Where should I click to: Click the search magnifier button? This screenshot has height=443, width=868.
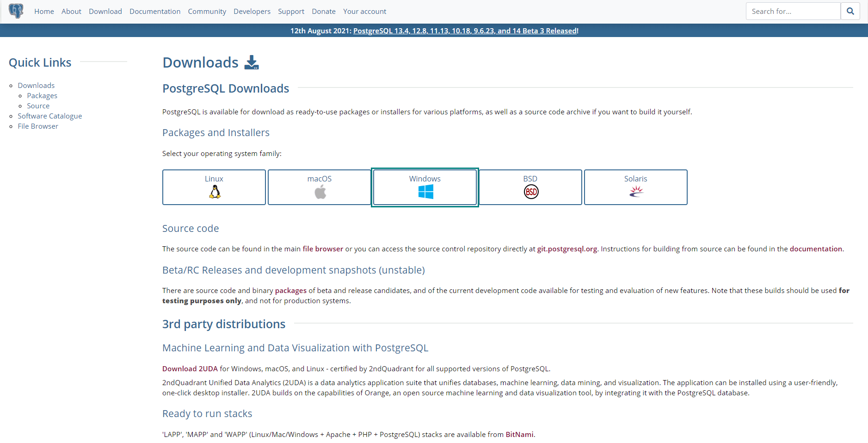(850, 11)
